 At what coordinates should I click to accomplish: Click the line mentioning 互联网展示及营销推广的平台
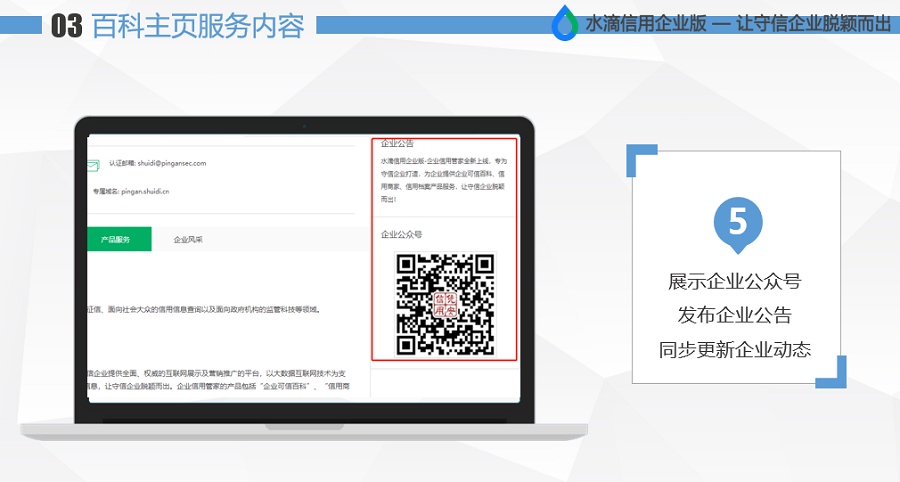(217, 374)
